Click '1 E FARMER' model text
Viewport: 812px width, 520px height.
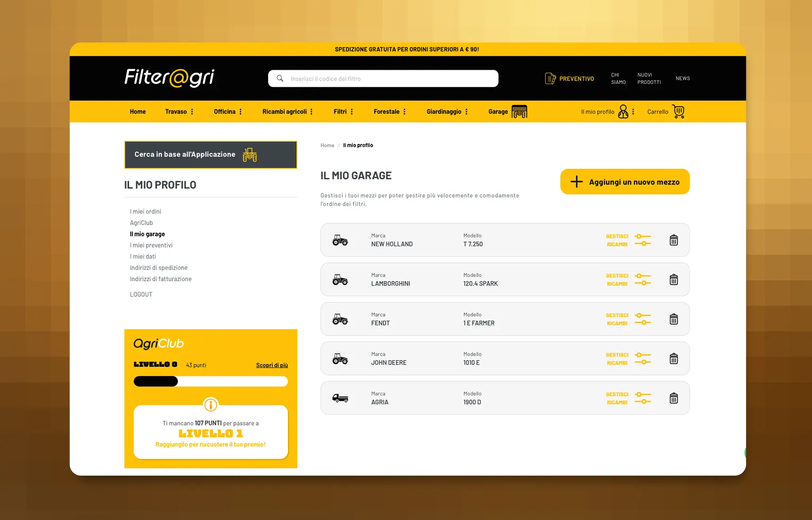click(479, 323)
